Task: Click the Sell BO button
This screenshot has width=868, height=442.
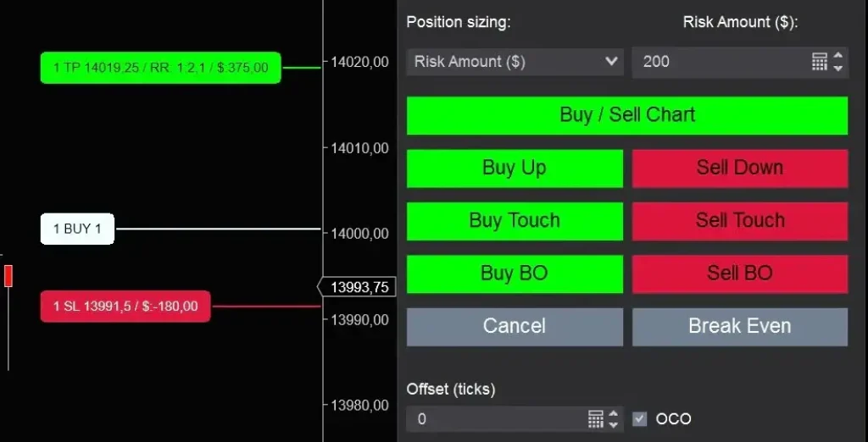Action: [x=739, y=273]
